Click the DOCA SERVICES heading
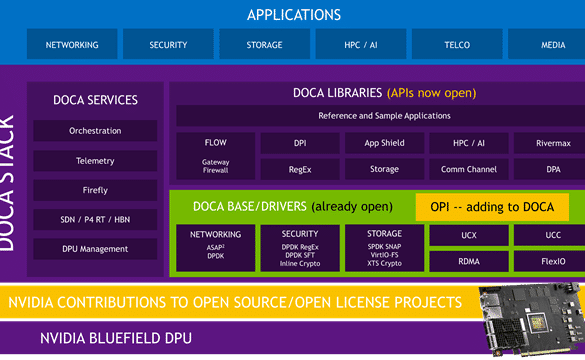This screenshot has width=585, height=360. (x=95, y=100)
